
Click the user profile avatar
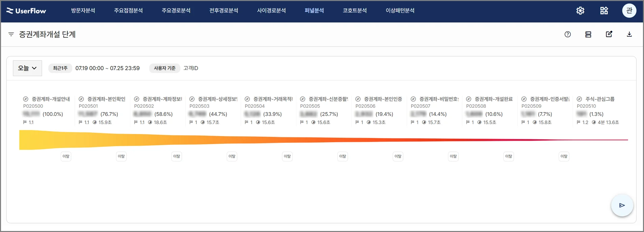tap(629, 11)
